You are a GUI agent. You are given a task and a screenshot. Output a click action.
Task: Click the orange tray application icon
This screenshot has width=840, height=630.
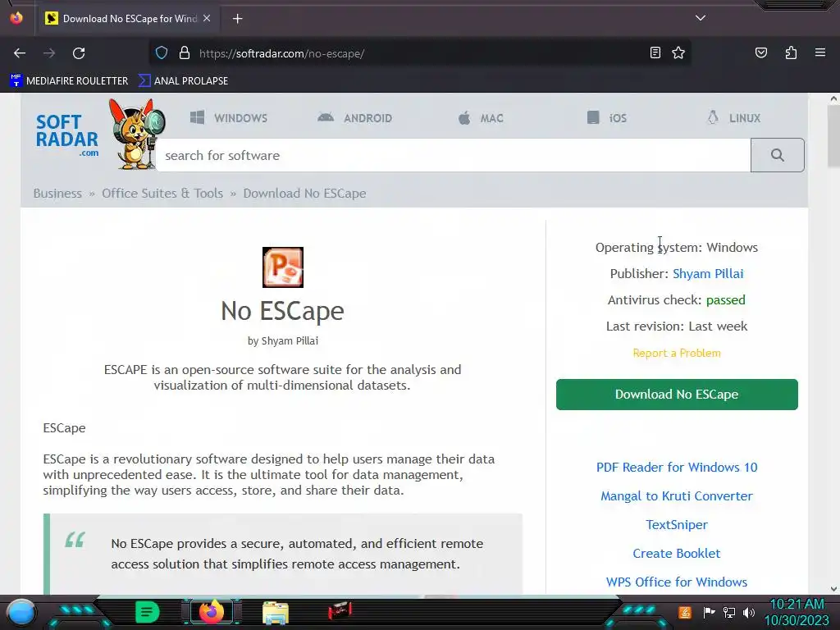685,612
